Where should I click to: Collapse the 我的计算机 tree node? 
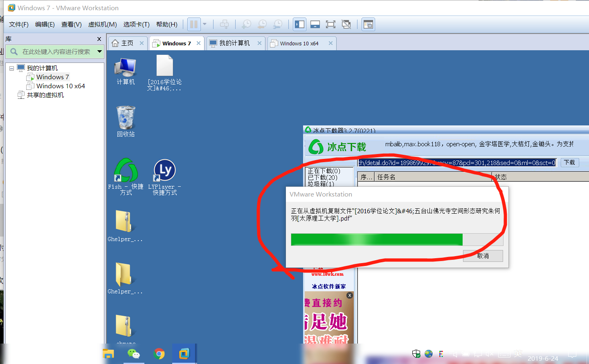tap(11, 68)
